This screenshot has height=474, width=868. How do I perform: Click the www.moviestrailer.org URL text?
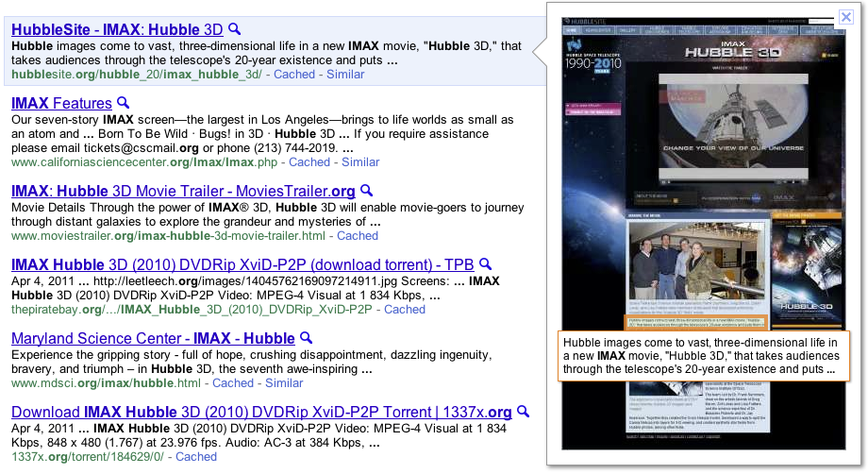[168, 236]
